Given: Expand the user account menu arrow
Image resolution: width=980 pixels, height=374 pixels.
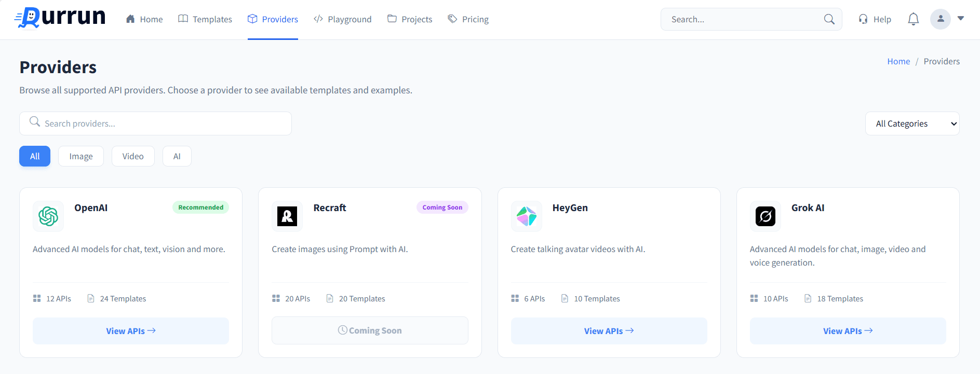Looking at the screenshot, I should 961,18.
